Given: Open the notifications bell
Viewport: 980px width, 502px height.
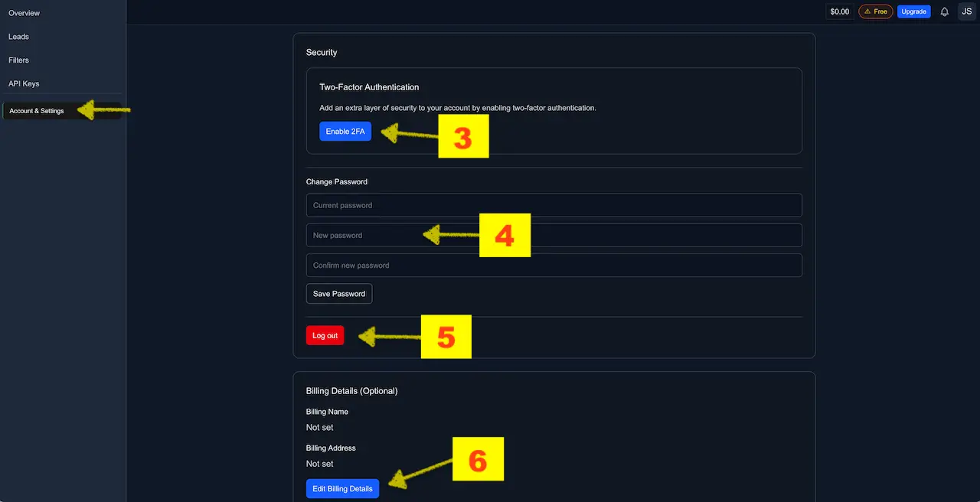Looking at the screenshot, I should (944, 11).
